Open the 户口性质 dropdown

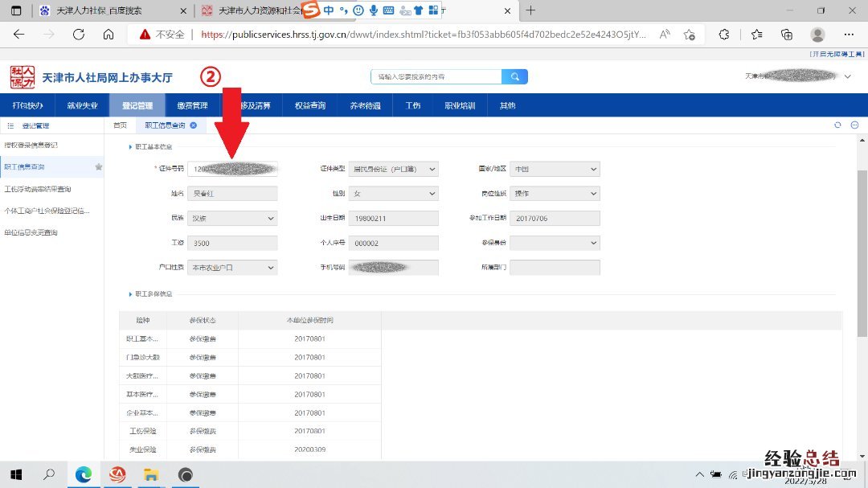click(x=232, y=268)
